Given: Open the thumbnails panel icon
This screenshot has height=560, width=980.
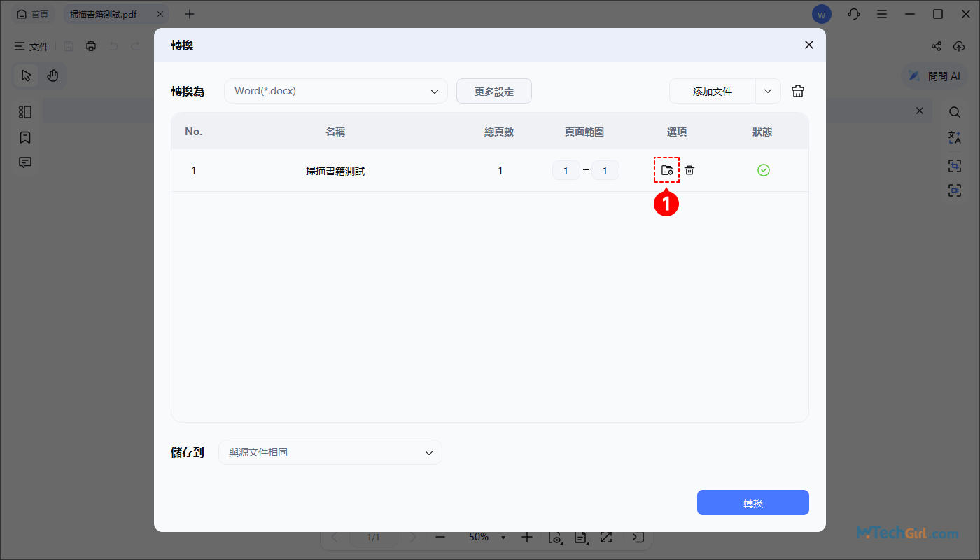Looking at the screenshot, I should pos(25,112).
